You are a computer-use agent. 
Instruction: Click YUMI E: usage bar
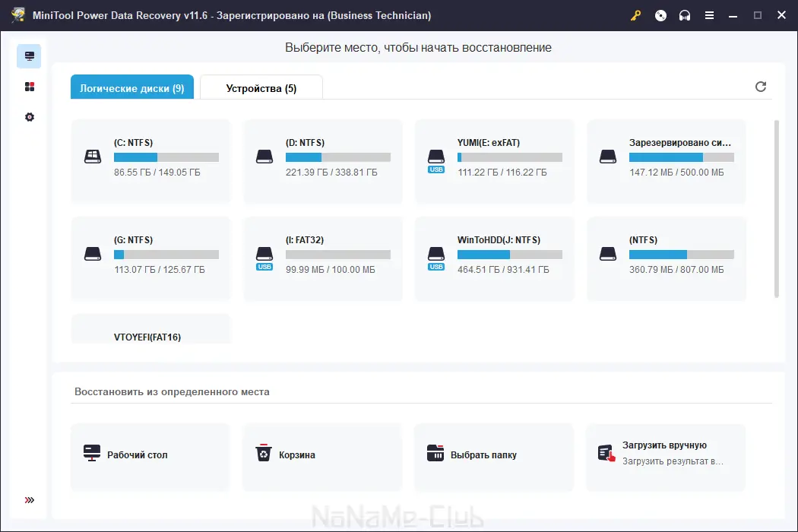click(x=510, y=157)
